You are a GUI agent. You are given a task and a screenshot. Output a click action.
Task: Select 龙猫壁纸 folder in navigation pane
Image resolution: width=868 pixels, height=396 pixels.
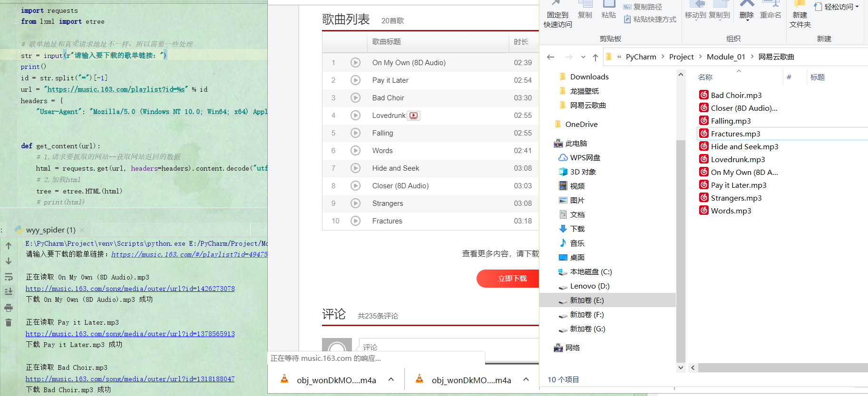click(x=584, y=91)
